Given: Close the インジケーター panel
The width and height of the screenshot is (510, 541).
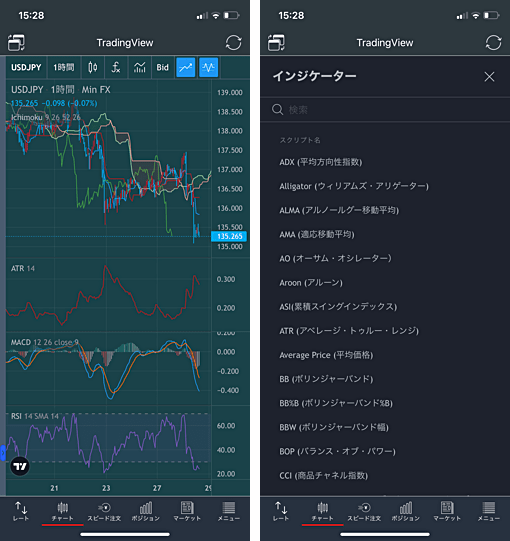Looking at the screenshot, I should 489,77.
